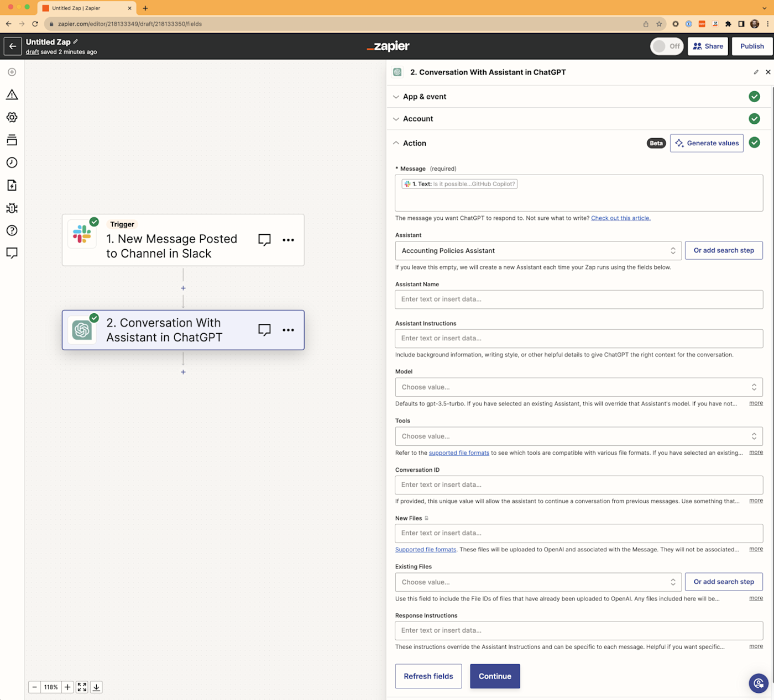Open supported file formats link under Tools
Viewport: 774px width, 700px height.
(x=459, y=453)
